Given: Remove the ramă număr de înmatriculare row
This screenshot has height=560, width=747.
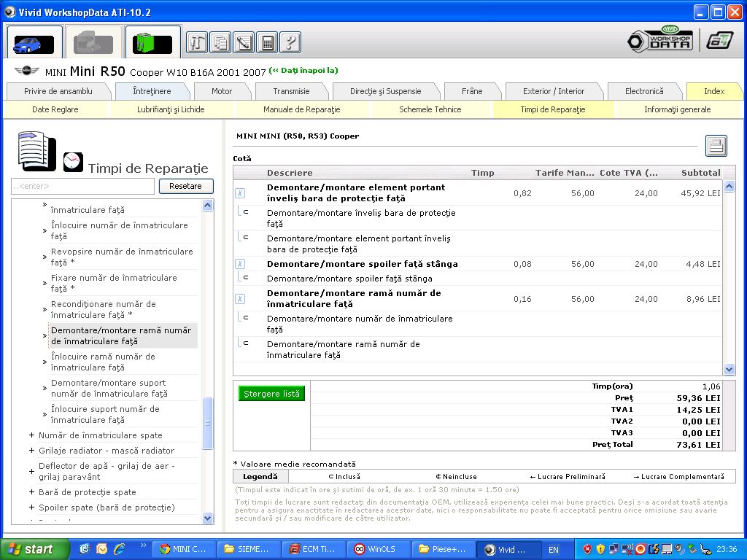Looking at the screenshot, I should [x=240, y=299].
